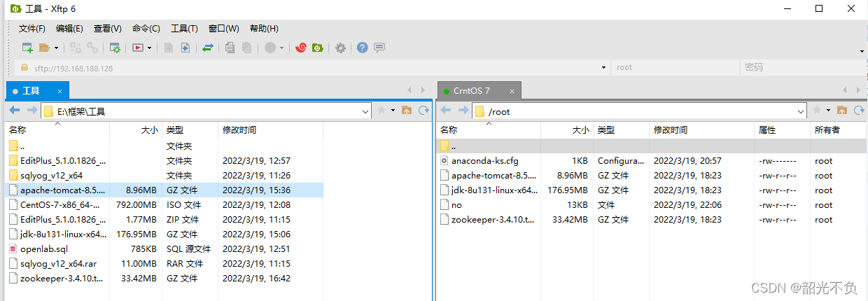Open the 帮助(H) menu
This screenshot has height=301, width=868.
coord(263,29)
